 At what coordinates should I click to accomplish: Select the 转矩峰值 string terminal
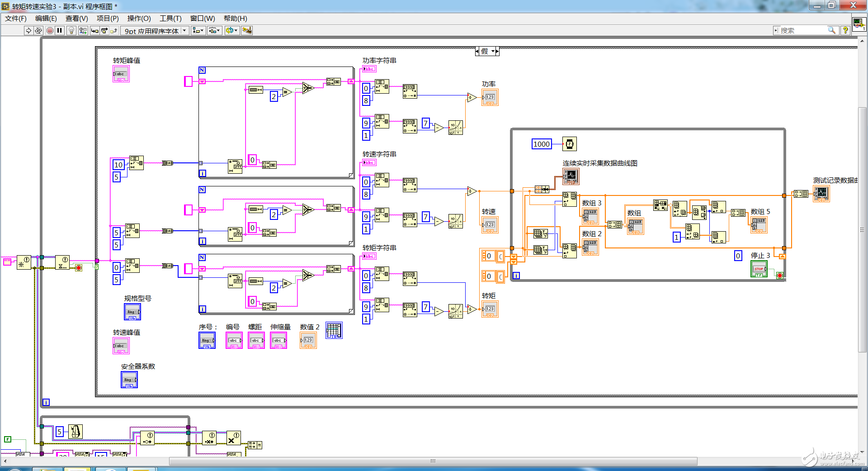pyautogui.click(x=121, y=74)
